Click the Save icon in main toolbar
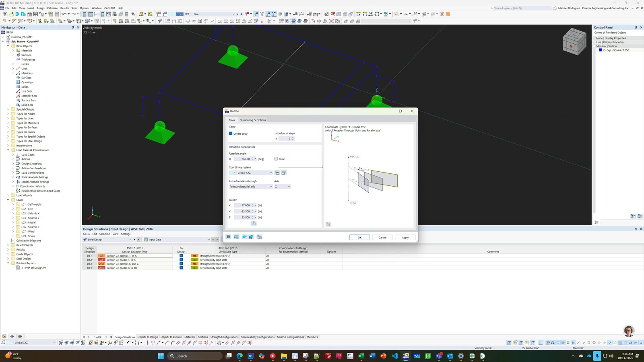 (x=35, y=14)
